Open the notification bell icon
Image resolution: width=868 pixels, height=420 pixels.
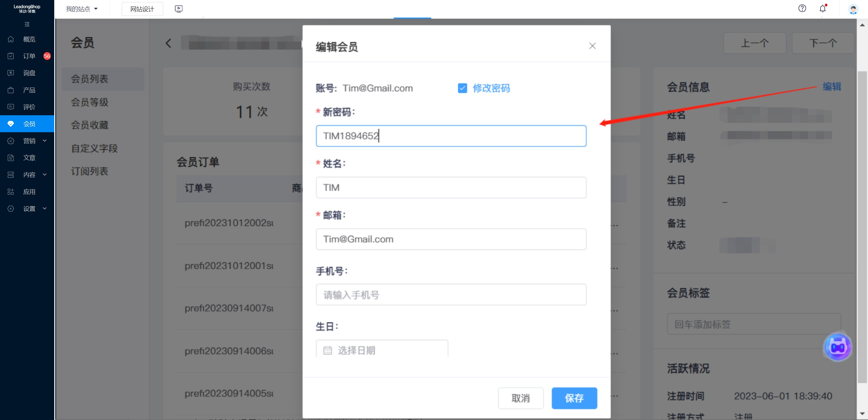(823, 8)
